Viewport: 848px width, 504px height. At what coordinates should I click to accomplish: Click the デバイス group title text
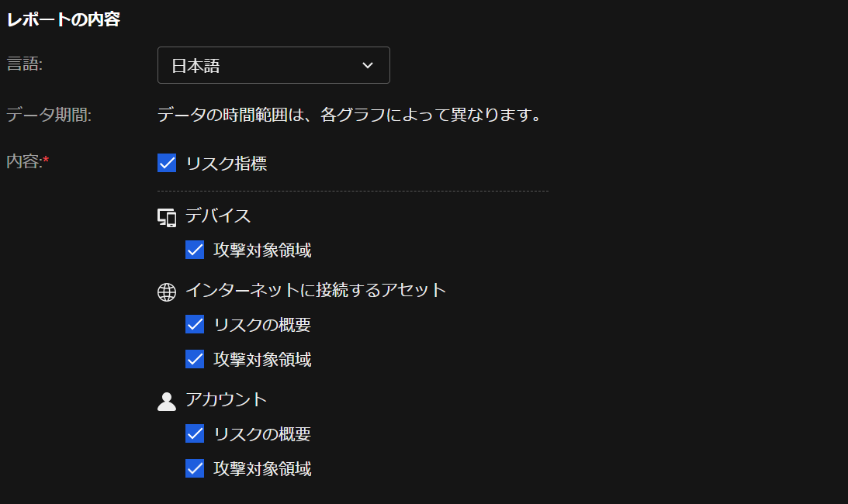pos(218,216)
